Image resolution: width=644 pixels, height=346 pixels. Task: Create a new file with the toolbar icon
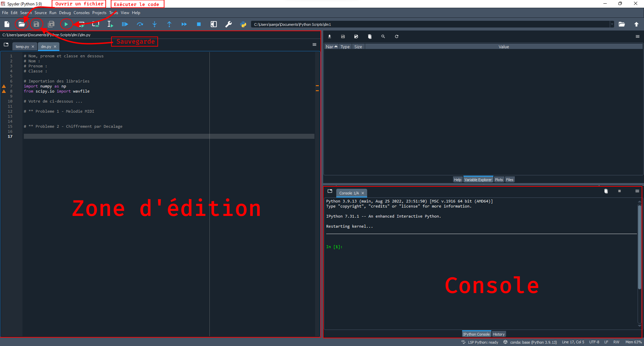(x=7, y=24)
